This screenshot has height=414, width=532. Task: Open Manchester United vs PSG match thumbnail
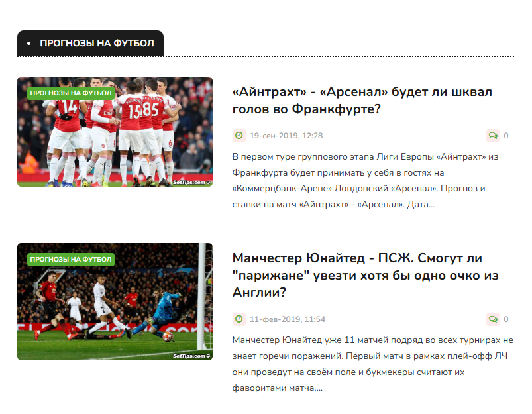point(115,301)
